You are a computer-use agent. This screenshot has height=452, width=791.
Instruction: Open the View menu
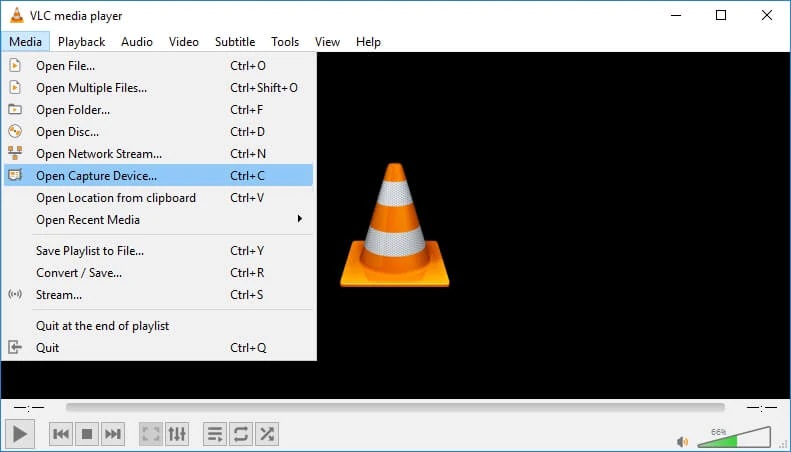click(327, 41)
